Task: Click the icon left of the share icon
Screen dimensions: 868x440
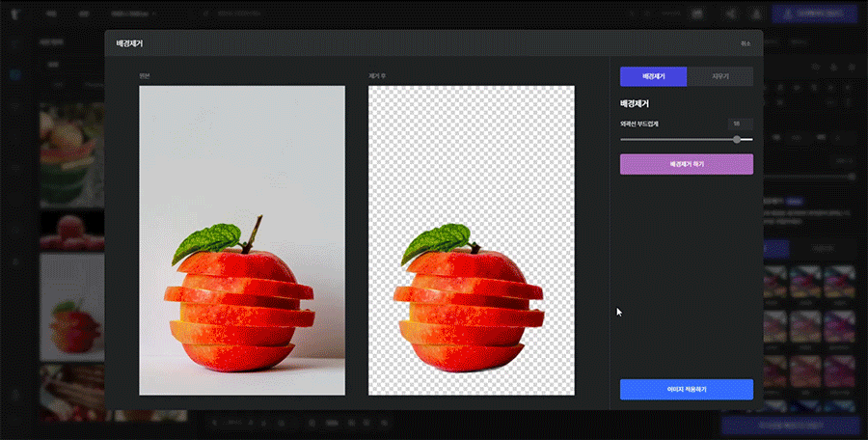Action: point(697,14)
